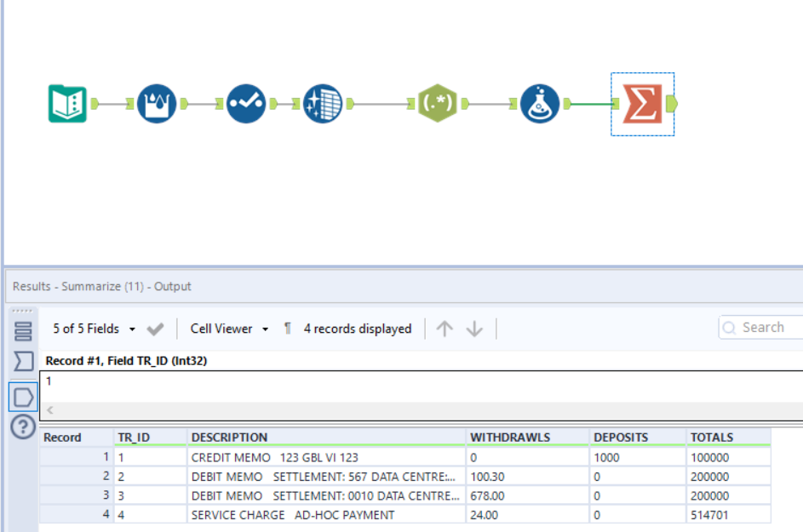Select the RegEx tool hexagon icon
This screenshot has width=803, height=532.
(x=438, y=102)
